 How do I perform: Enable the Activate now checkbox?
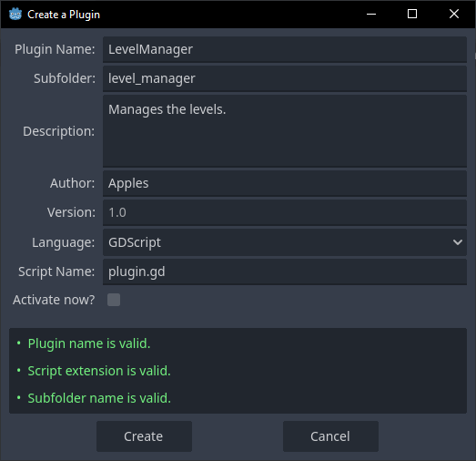click(x=114, y=300)
